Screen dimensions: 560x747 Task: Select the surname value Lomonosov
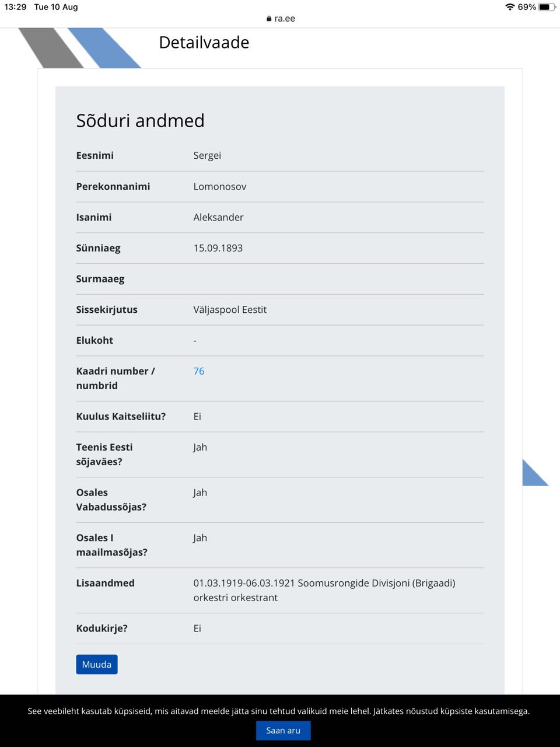click(220, 187)
